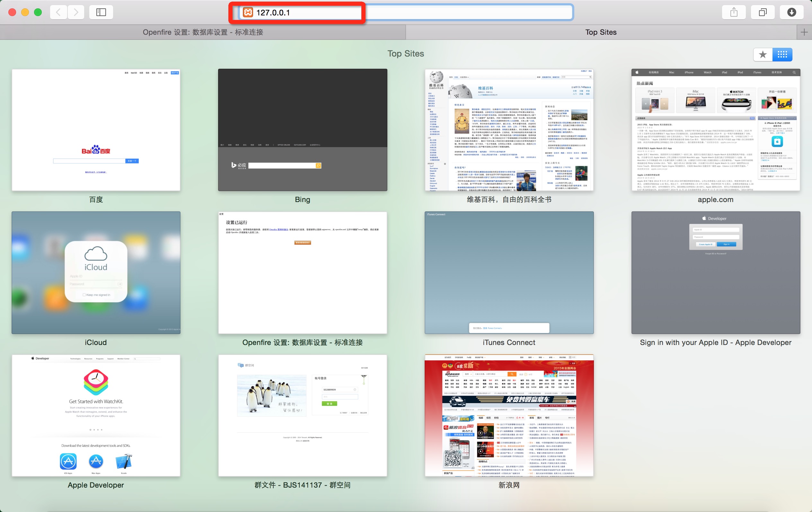Screen dimensions: 812x512
Task: Click the 百度 site label
Action: pyautogui.click(x=96, y=200)
